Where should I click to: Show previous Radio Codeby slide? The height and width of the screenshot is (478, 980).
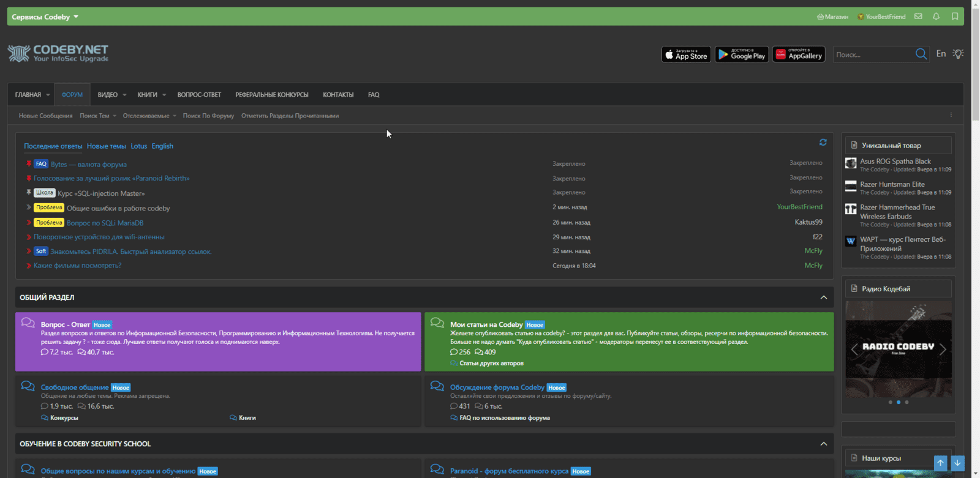point(854,349)
